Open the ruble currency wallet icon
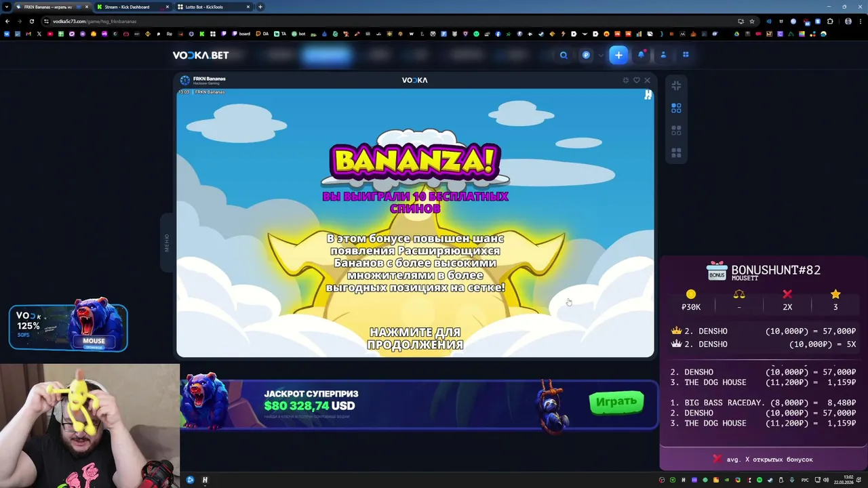The image size is (868, 488). click(586, 55)
